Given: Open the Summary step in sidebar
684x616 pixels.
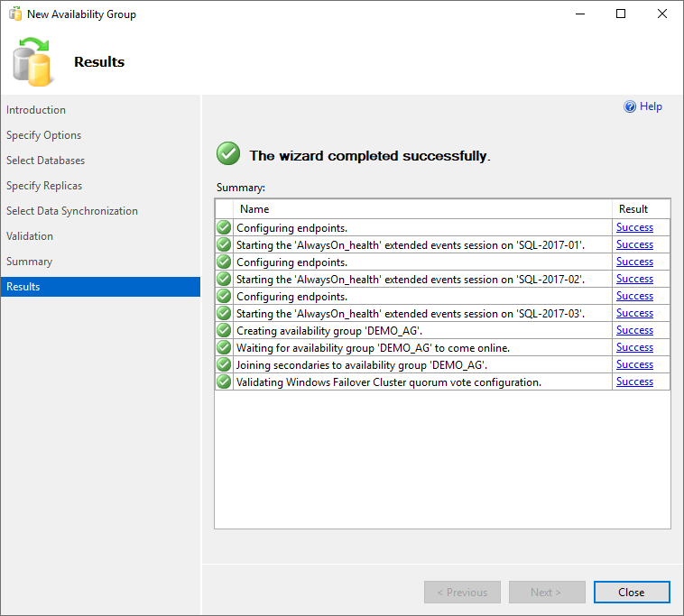Looking at the screenshot, I should 29,262.
